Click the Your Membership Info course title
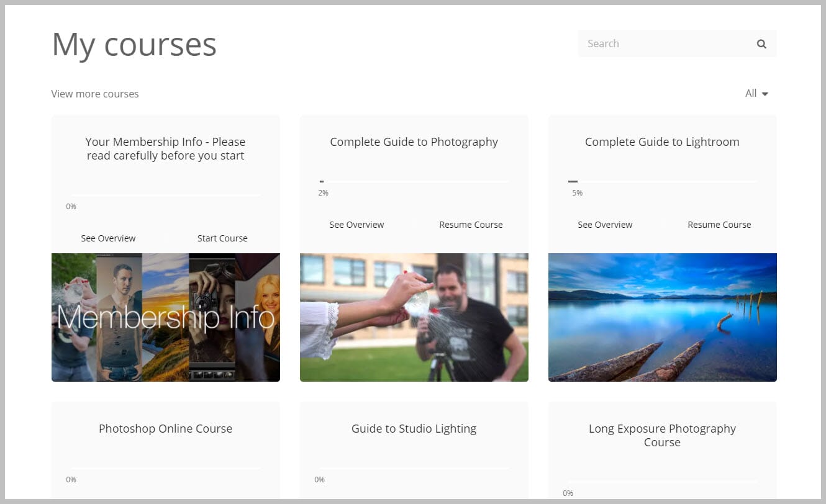The height and width of the screenshot is (504, 826). [165, 149]
